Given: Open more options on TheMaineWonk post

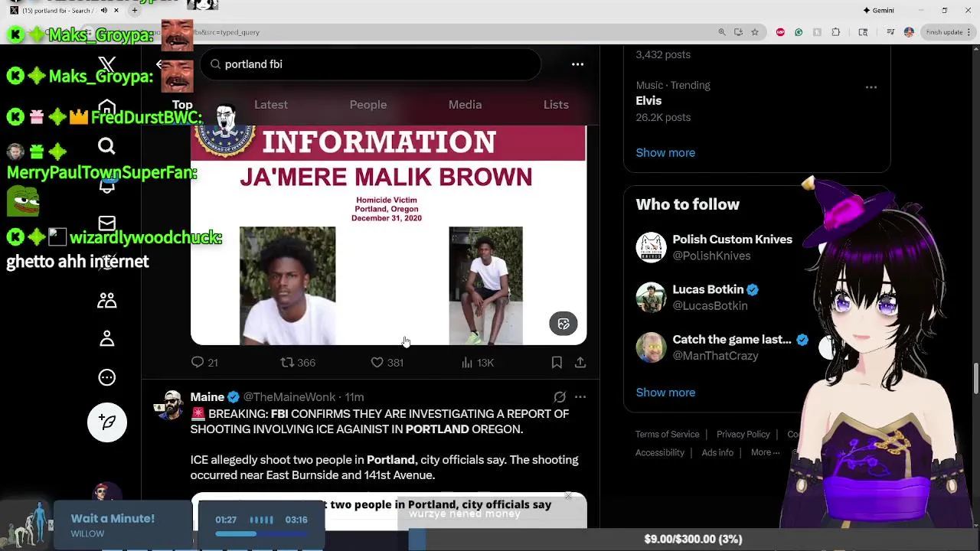Looking at the screenshot, I should 580,397.
